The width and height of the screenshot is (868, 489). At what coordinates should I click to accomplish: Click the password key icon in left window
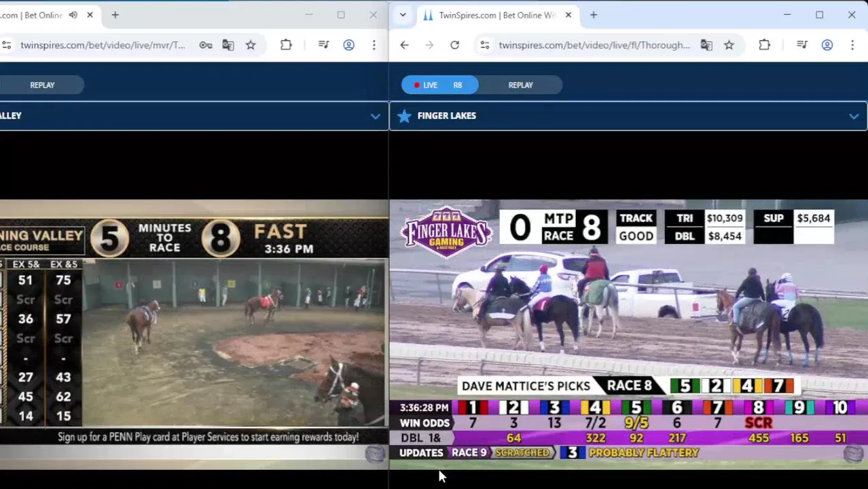(205, 45)
